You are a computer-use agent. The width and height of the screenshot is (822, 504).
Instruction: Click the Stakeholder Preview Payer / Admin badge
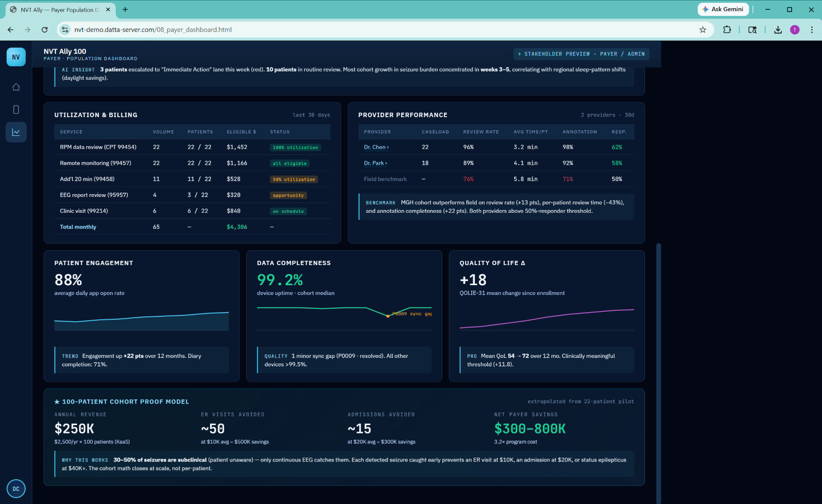pos(581,54)
